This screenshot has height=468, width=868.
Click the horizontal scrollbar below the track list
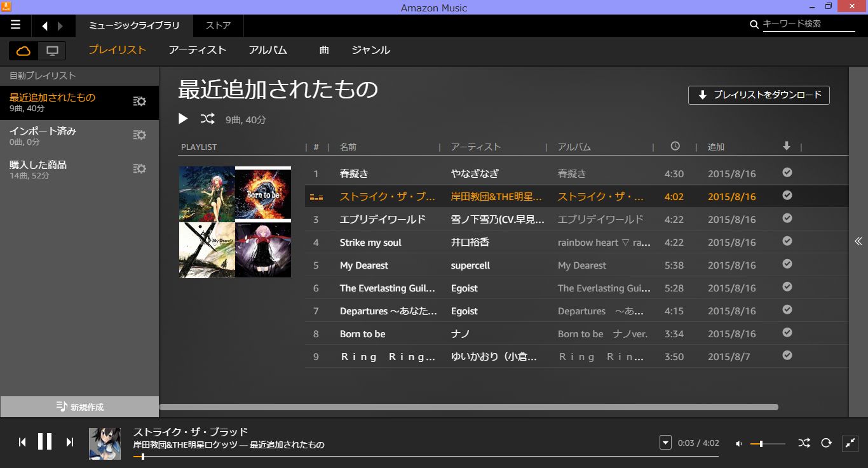pyautogui.click(x=468, y=407)
